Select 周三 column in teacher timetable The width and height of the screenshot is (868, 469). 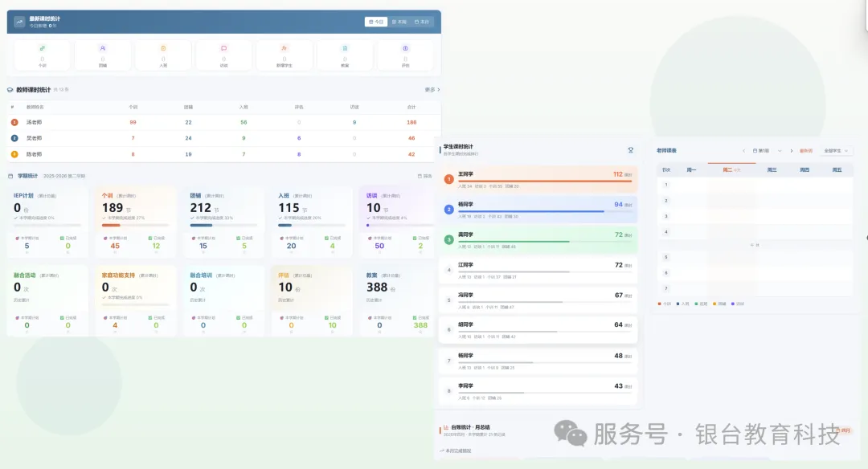coord(772,169)
